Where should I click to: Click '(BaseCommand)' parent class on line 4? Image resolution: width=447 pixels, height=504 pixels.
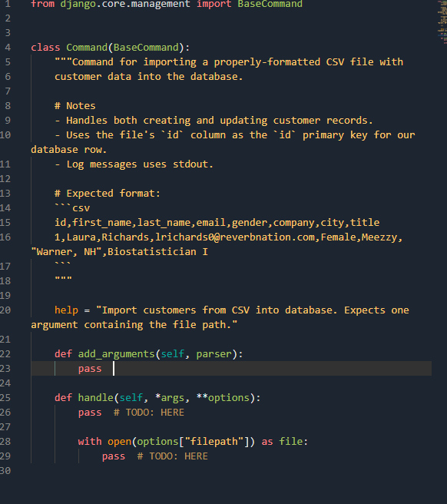click(x=146, y=48)
